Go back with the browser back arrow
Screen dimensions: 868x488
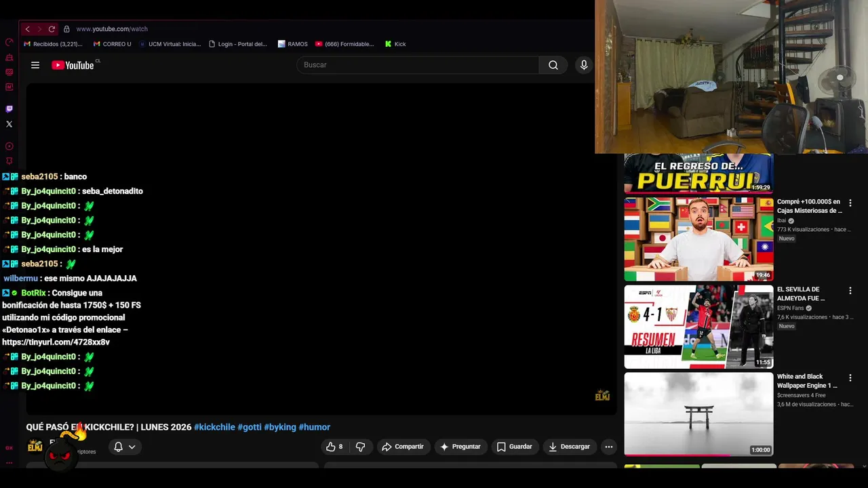pos(27,29)
